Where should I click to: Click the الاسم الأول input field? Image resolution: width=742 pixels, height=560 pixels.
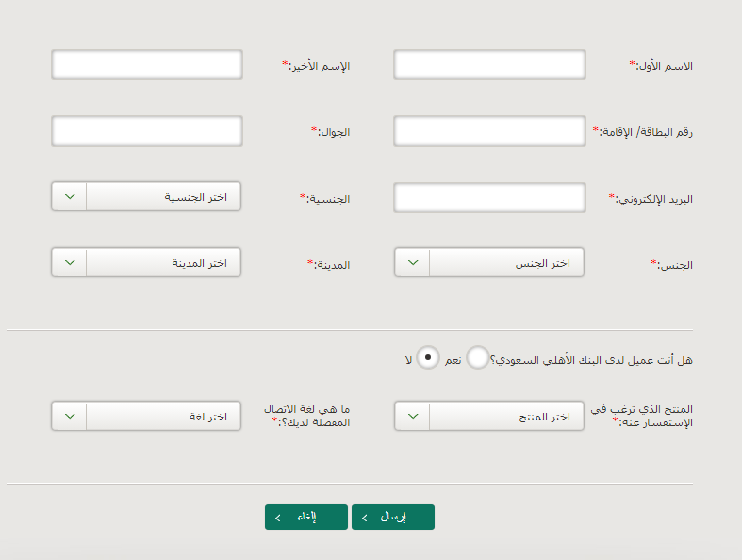[489, 64]
